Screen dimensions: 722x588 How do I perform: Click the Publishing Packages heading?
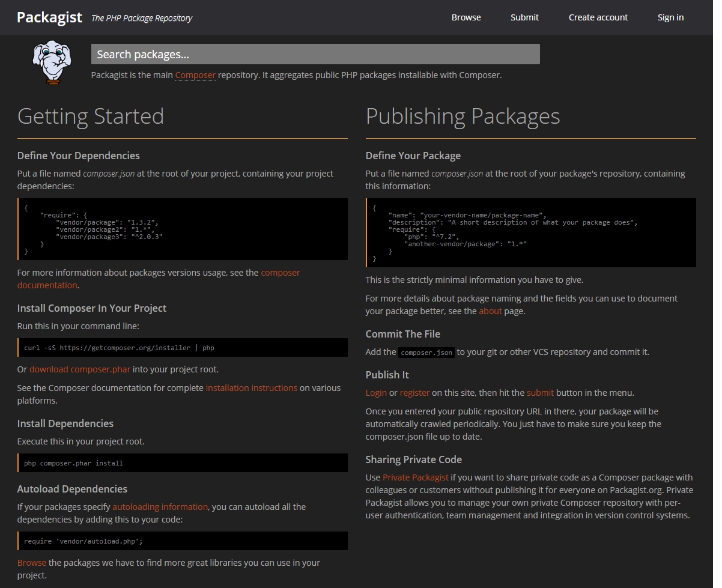point(463,116)
